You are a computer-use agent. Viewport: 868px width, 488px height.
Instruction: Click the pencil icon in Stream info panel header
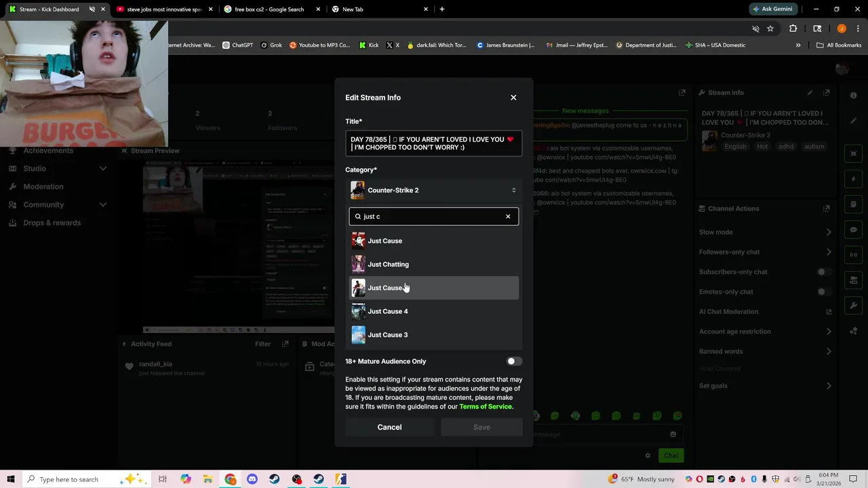[810, 92]
